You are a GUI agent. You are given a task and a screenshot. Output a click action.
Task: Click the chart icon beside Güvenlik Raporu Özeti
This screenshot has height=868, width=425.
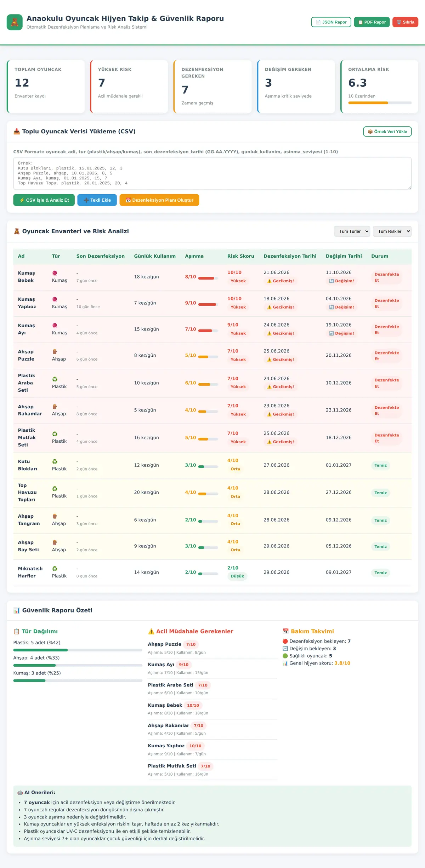(17, 610)
